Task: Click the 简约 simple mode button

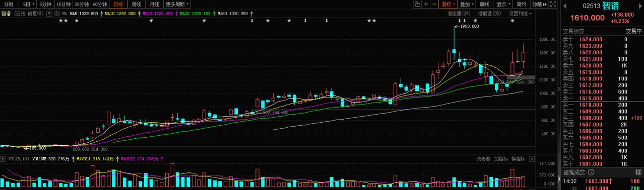Action: (522, 4)
